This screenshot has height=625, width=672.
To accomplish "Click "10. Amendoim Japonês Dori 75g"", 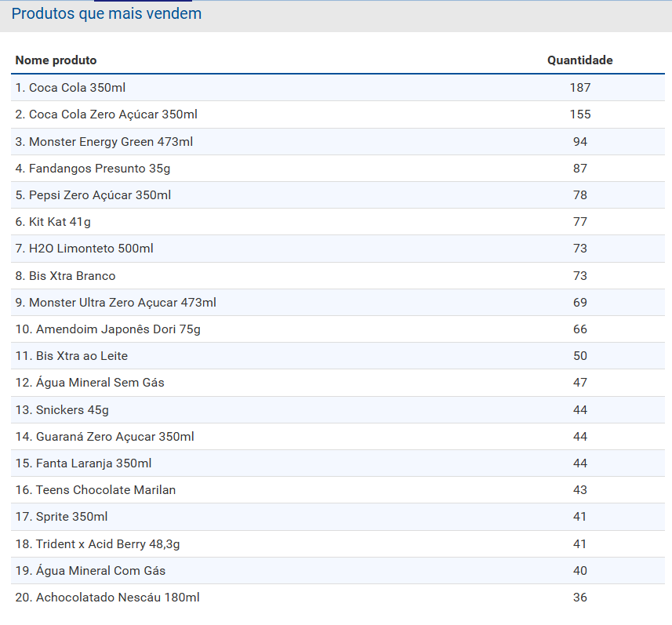I will pyautogui.click(x=108, y=329).
